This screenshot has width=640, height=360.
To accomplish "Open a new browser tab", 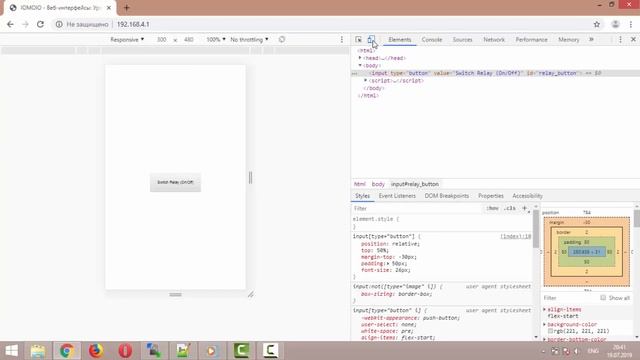I will pyautogui.click(x=127, y=8).
